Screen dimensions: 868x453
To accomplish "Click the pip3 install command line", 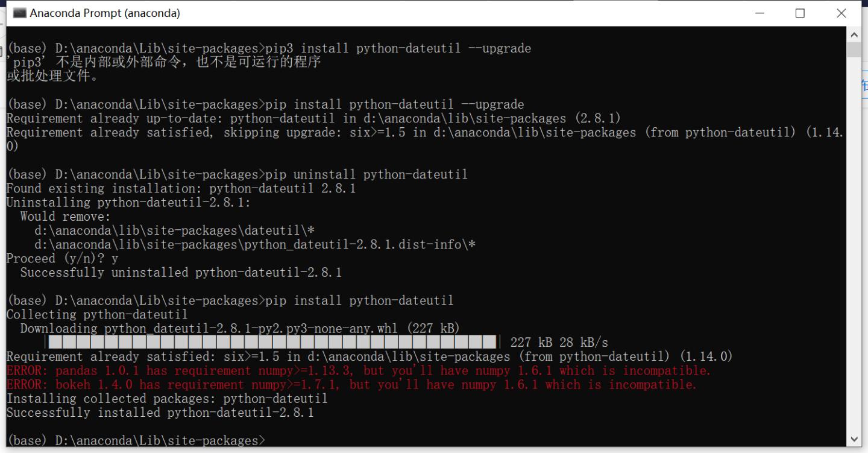I will (x=269, y=48).
